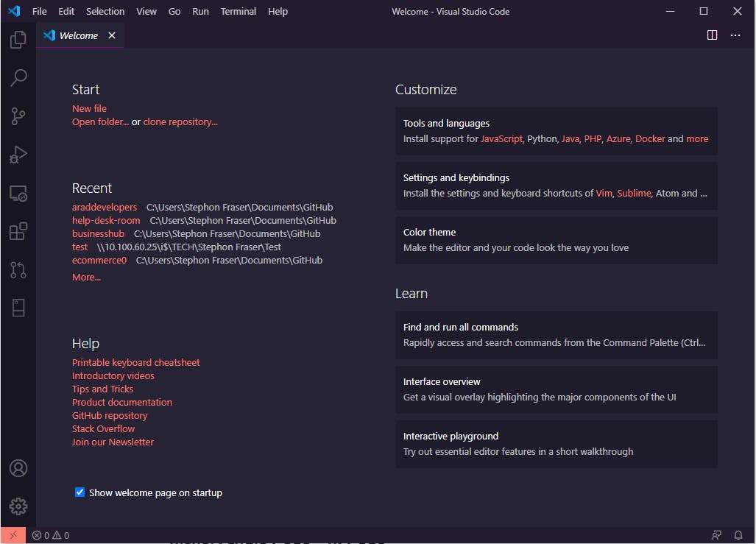Image resolution: width=756 pixels, height=544 pixels.
Task: Open the Manage gear icon
Action: pos(18,506)
